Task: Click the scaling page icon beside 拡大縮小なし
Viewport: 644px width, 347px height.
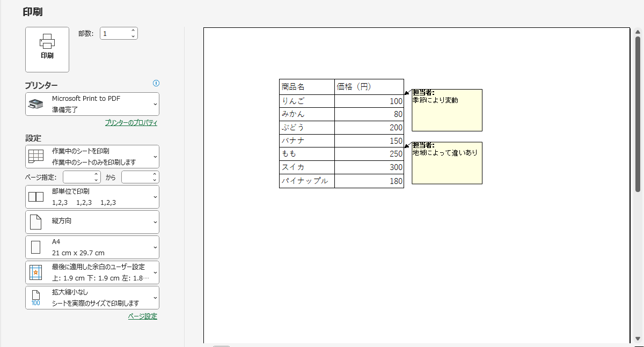Action: tap(35, 298)
